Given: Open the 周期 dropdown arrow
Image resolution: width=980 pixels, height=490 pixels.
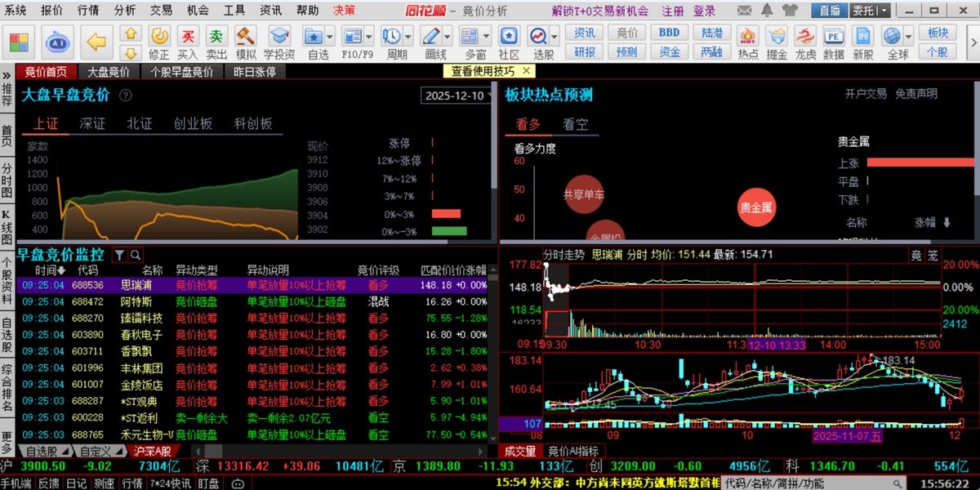Looking at the screenshot, I should 408,36.
